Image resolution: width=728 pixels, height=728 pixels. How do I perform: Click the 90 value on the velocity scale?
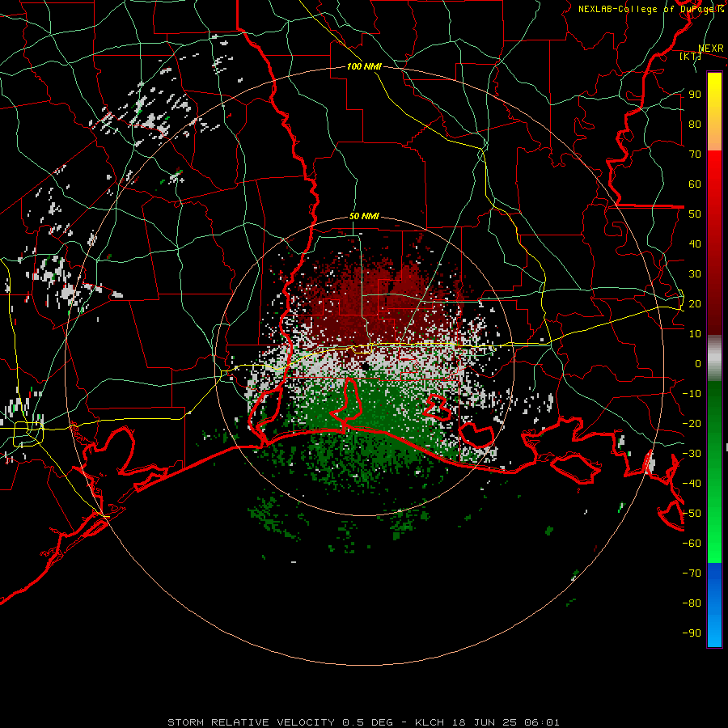click(695, 95)
